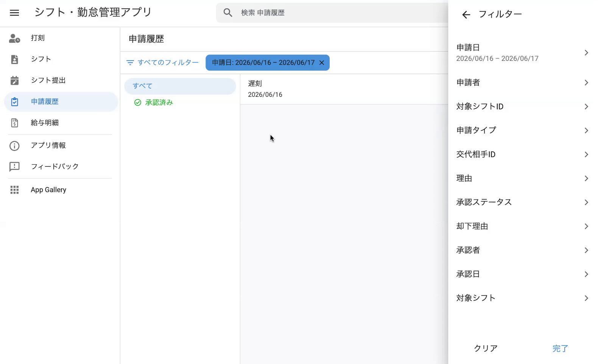
Task: Click 完了 to apply filters
Action: tap(560, 348)
